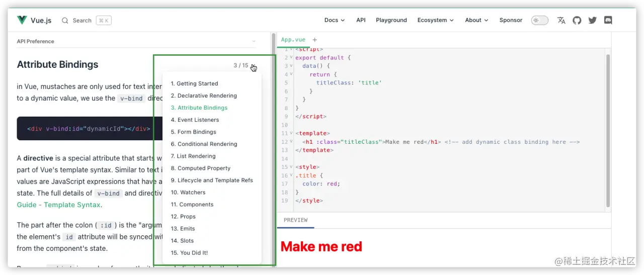Image resolution: width=644 pixels, height=275 pixels.
Task: Click the 'color: red;' code line
Action: coord(321,184)
